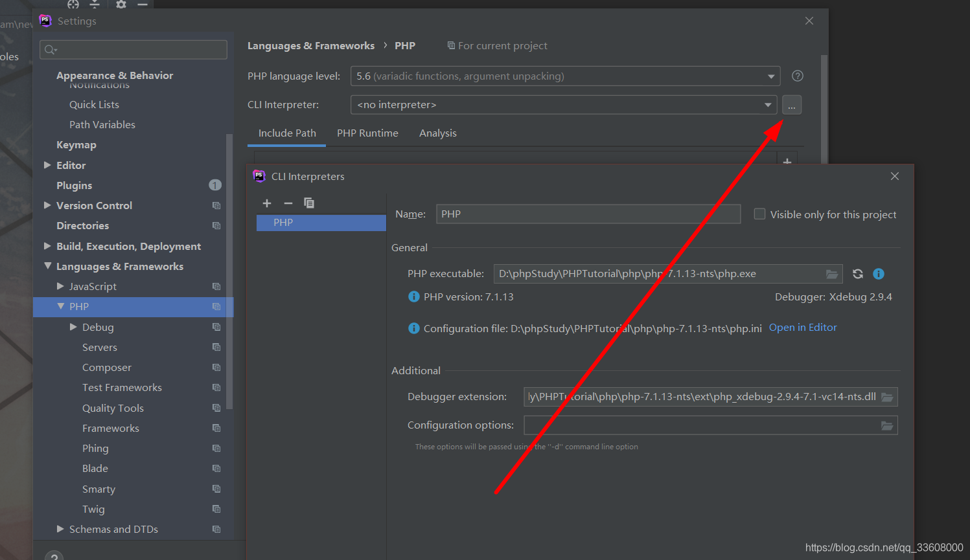970x560 pixels.
Task: Open the Settings help question mark button
Action: click(x=54, y=555)
